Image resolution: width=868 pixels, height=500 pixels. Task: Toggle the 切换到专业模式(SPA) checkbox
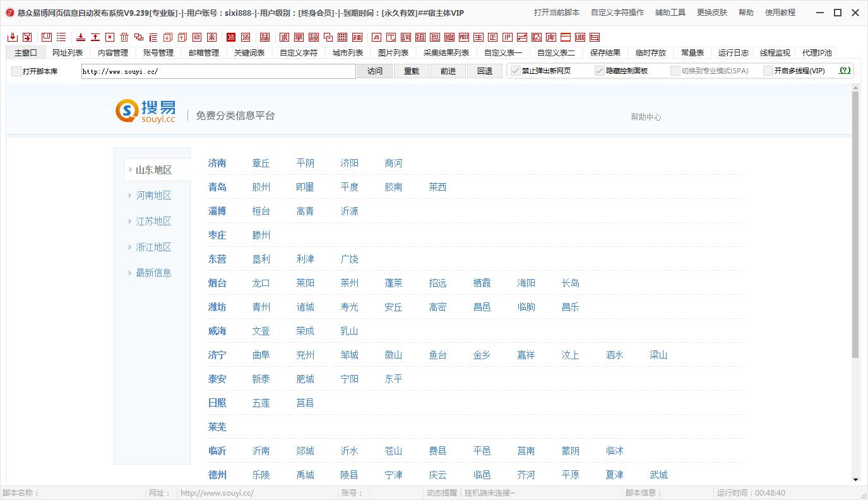coord(675,71)
